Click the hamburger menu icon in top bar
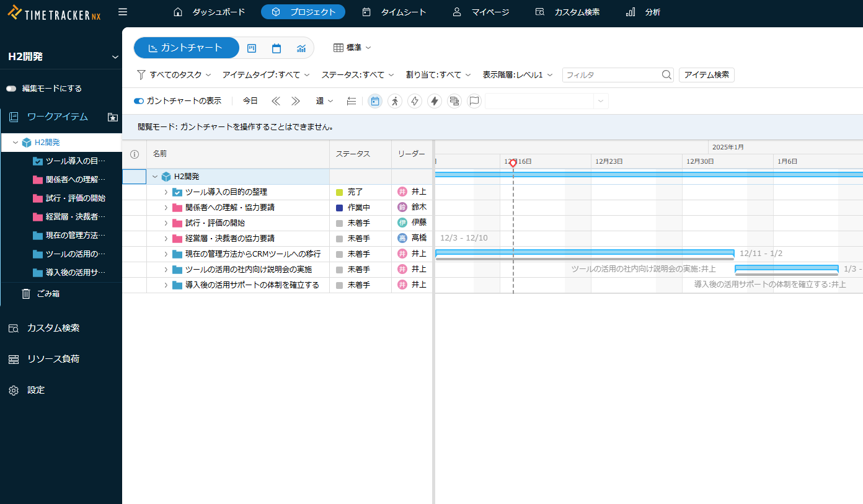 [123, 12]
